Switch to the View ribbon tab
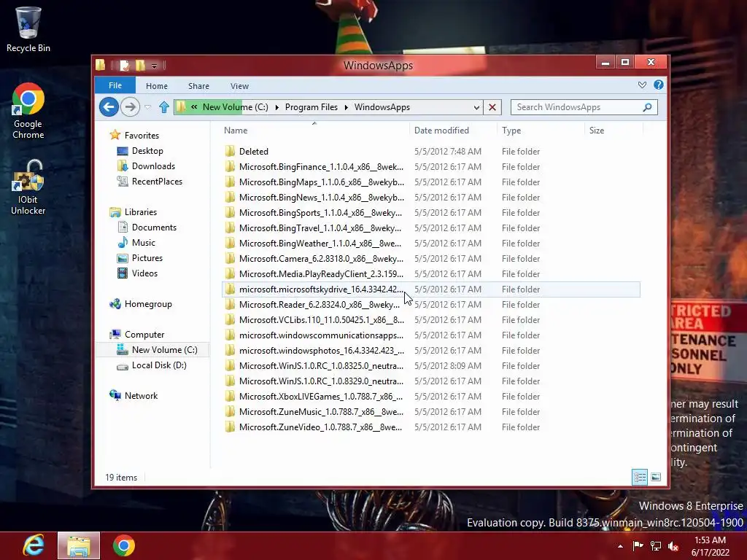The width and height of the screenshot is (747, 560). point(239,86)
